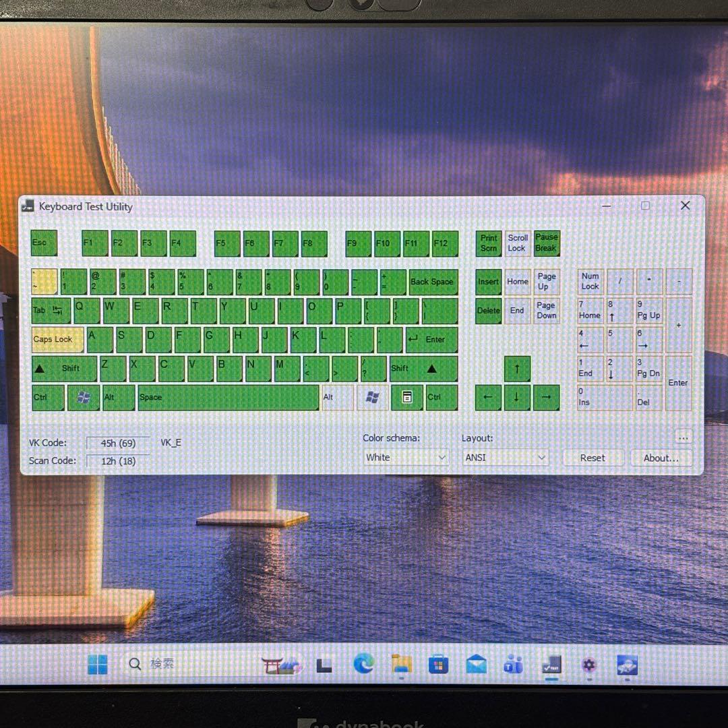Click the yellow tilde key on virtual keyboard
The height and width of the screenshot is (728, 728).
pyautogui.click(x=43, y=281)
